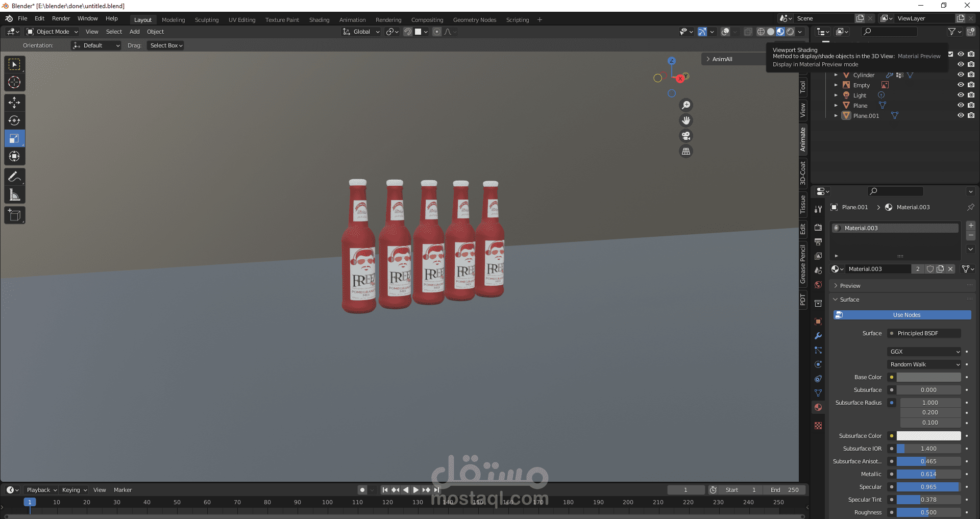Hide the Light object with its eye icon
Screen dimensions: 980x519
(x=961, y=95)
